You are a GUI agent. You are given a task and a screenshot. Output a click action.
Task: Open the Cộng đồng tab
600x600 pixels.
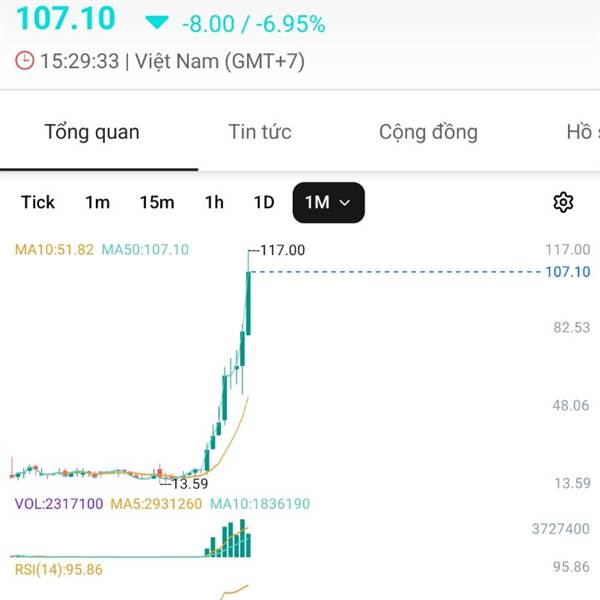coord(428,132)
